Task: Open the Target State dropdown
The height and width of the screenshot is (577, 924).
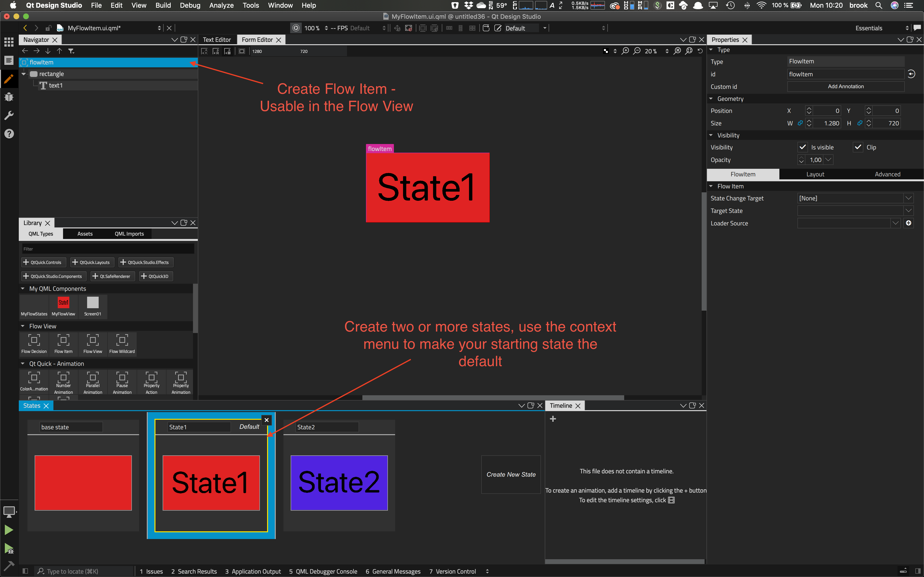Action: click(x=908, y=211)
